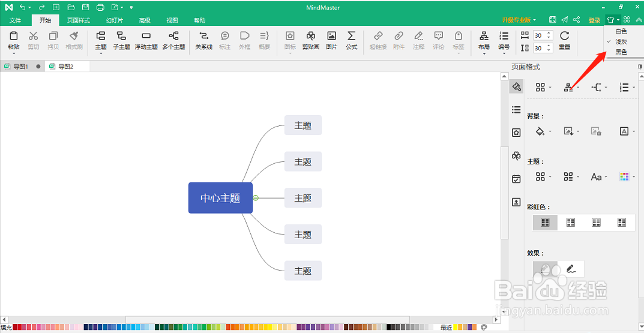Select third rainbow color mode under 彩虹色
This screenshot has height=333, width=644.
[x=596, y=223]
